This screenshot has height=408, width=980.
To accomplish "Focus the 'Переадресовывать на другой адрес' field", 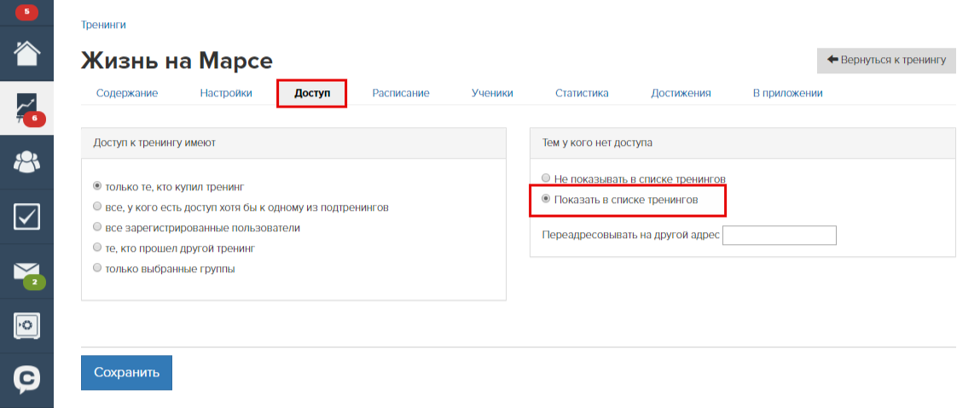I will (x=779, y=236).
